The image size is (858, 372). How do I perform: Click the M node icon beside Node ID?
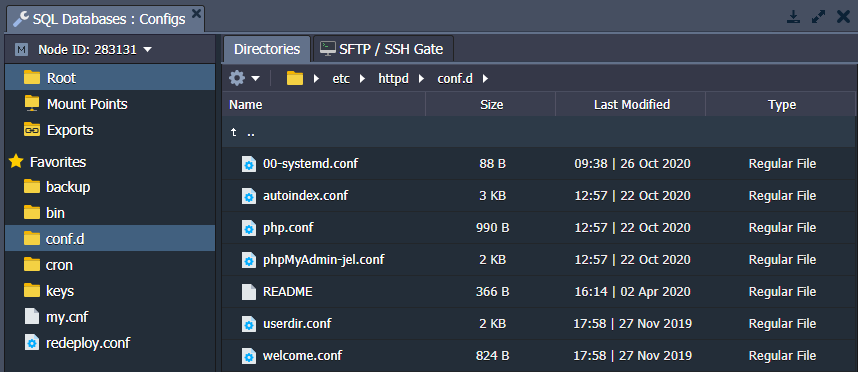click(22, 50)
